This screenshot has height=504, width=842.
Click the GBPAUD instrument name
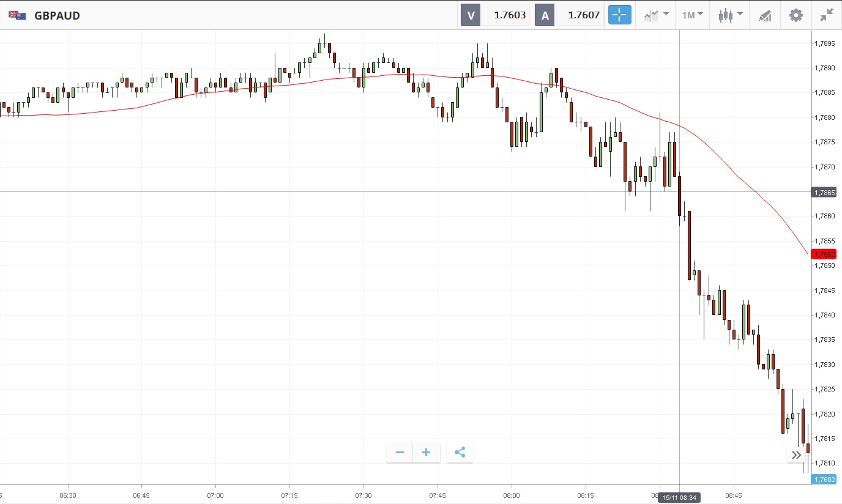pos(57,15)
